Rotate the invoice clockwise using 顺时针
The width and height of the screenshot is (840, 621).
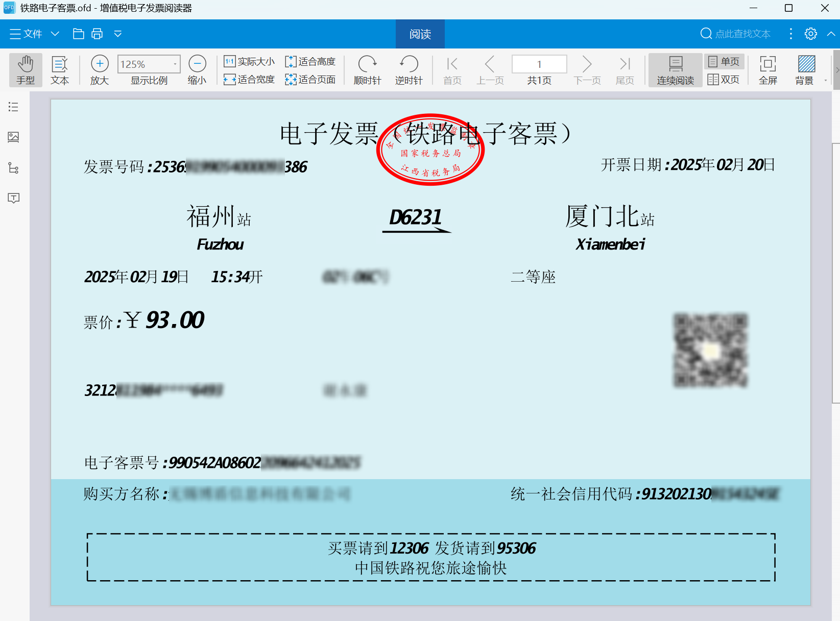tap(368, 70)
